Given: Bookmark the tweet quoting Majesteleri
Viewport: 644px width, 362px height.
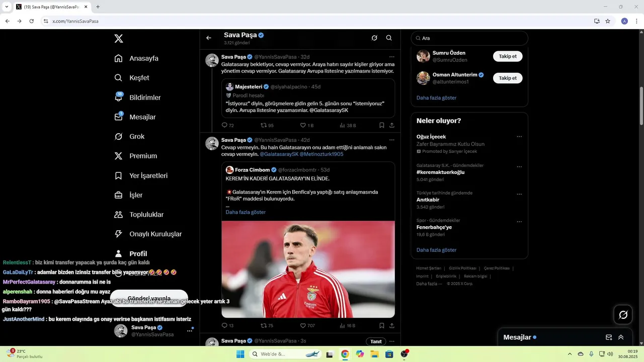Looking at the screenshot, I should (x=382, y=125).
